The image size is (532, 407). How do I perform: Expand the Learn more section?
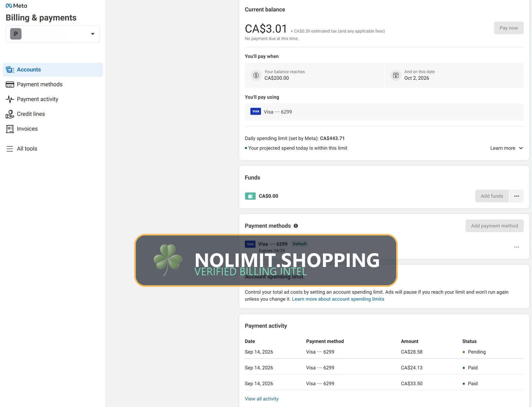507,148
